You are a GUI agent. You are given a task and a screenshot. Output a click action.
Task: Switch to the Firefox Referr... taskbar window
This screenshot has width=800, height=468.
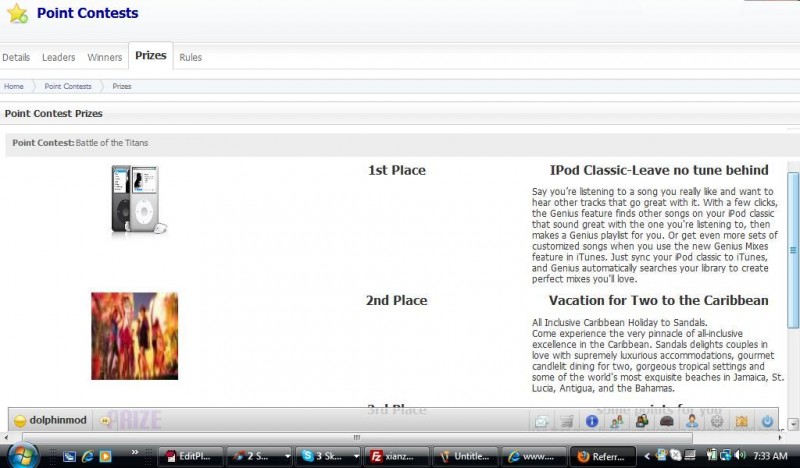(603, 456)
